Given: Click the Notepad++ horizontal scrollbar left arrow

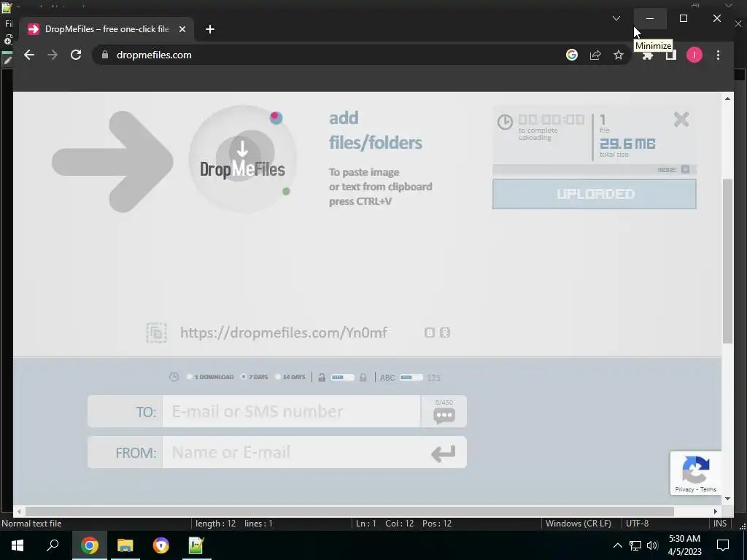Looking at the screenshot, I should point(19,511).
